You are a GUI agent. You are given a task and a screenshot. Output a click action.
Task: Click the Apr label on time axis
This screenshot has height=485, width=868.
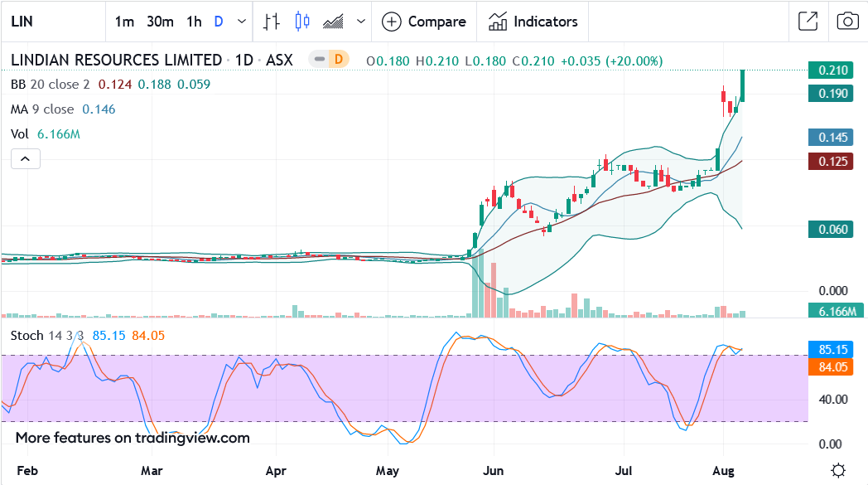pos(276,471)
